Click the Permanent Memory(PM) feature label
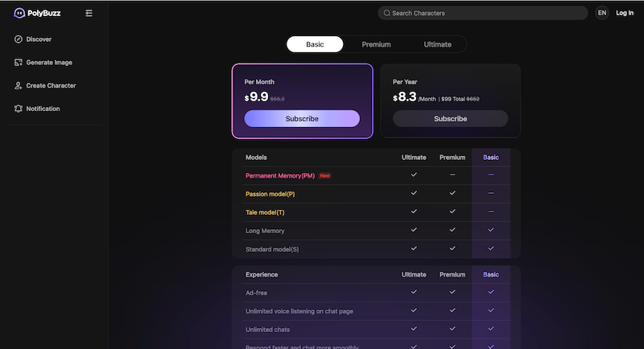 point(280,174)
